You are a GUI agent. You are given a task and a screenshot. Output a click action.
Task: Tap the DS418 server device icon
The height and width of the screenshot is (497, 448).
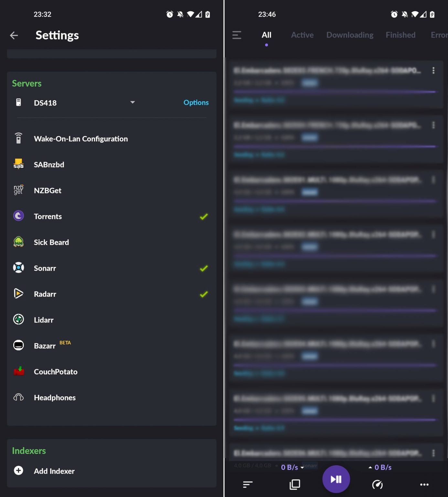pyautogui.click(x=18, y=102)
